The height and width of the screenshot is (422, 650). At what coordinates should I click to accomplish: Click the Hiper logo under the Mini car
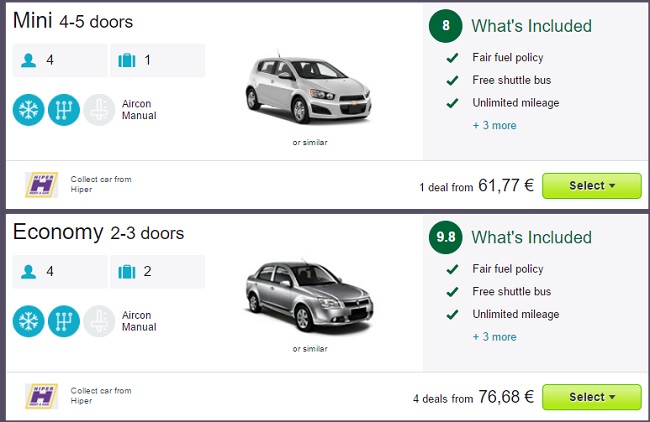(x=41, y=184)
